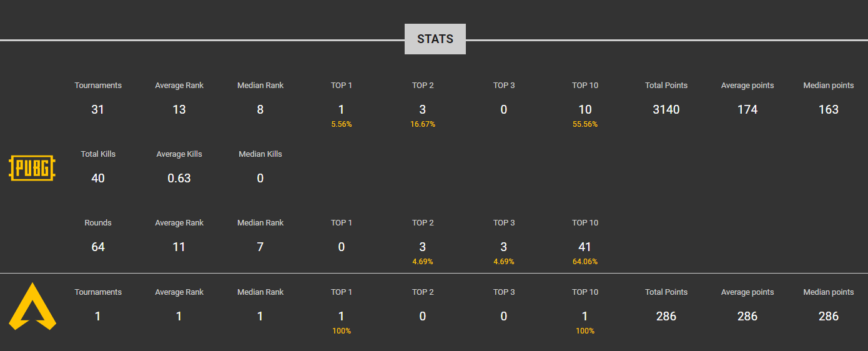Image resolution: width=868 pixels, height=351 pixels.
Task: Click the 55.56% TOP 10 percentage
Action: click(585, 124)
